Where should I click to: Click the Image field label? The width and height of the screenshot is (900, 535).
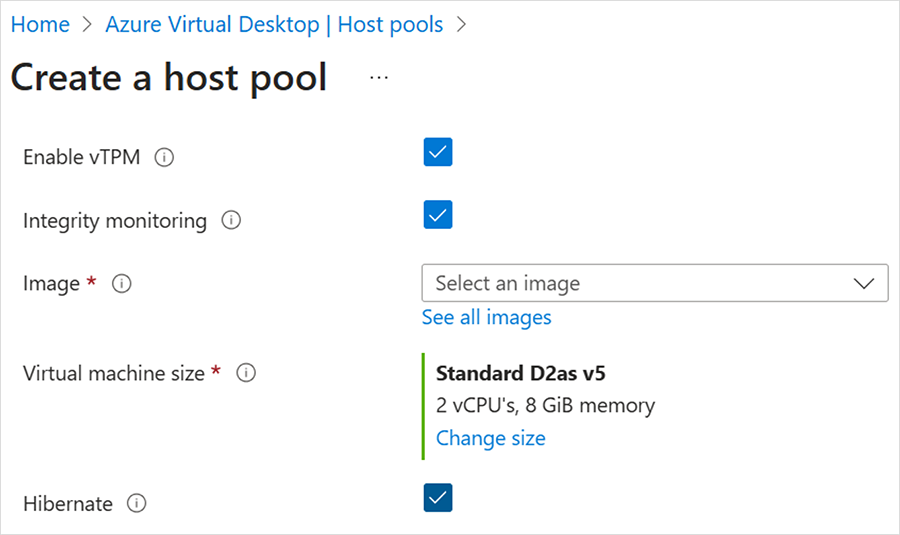pos(52,284)
